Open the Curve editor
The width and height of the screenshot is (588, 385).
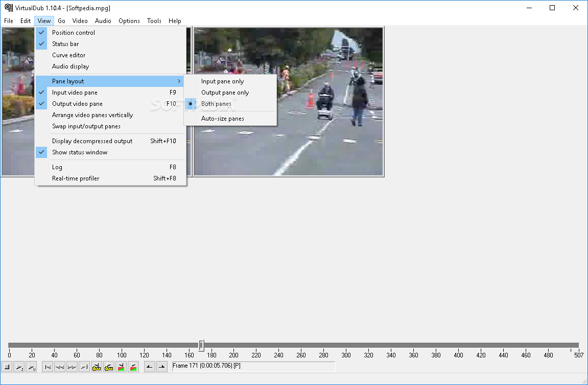[x=111, y=55]
